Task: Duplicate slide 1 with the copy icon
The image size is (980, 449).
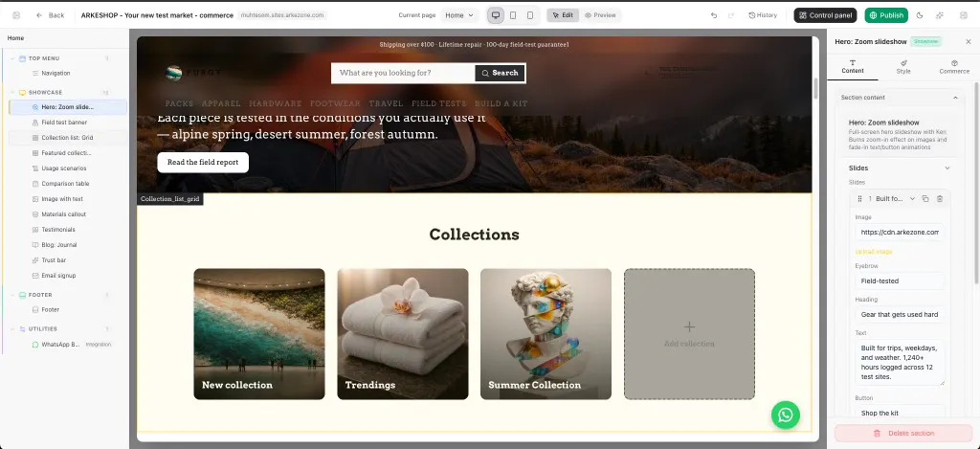Action: pyautogui.click(x=925, y=198)
